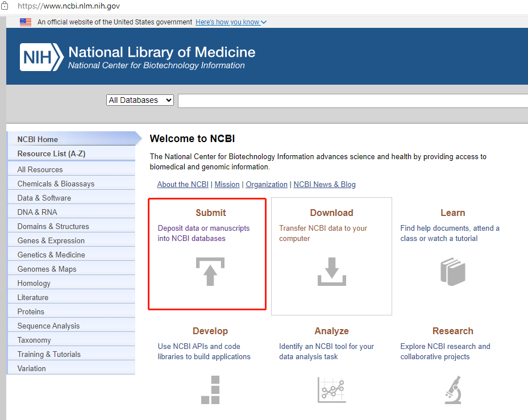Open Genomes & Maps category
The height and width of the screenshot is (420, 528).
(x=72, y=269)
